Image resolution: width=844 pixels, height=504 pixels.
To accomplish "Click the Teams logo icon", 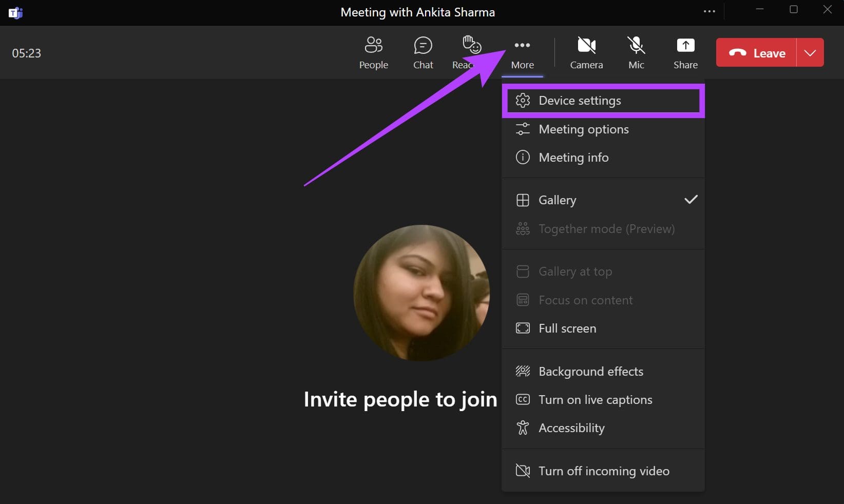I will pos(15,12).
